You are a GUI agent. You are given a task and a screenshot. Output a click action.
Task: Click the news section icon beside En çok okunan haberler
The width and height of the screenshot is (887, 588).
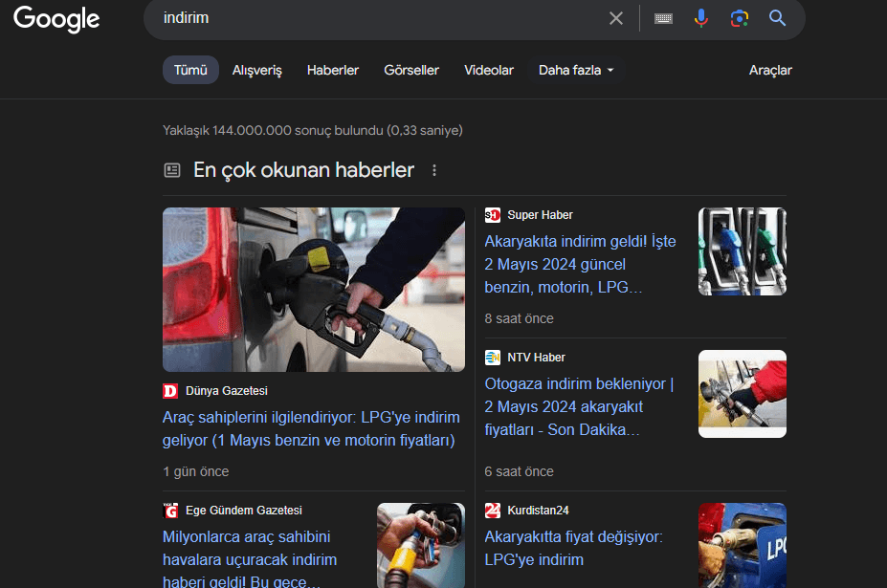point(172,170)
